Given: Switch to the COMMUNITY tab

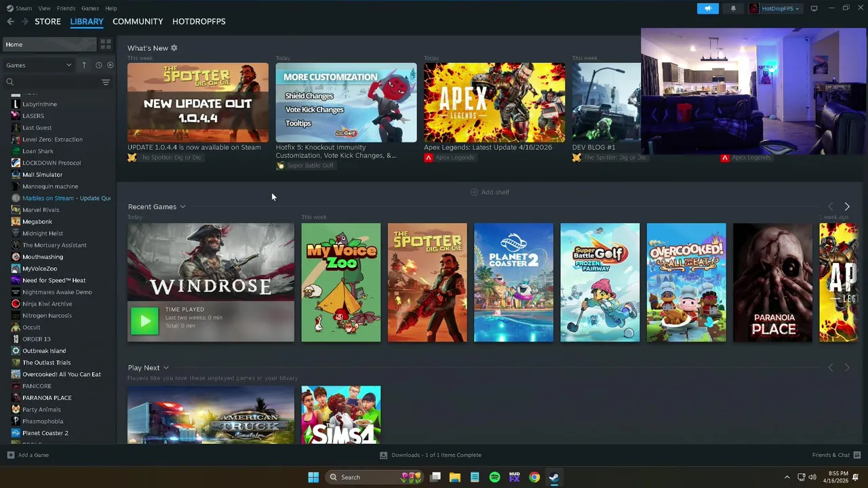Looking at the screenshot, I should pyautogui.click(x=138, y=22).
